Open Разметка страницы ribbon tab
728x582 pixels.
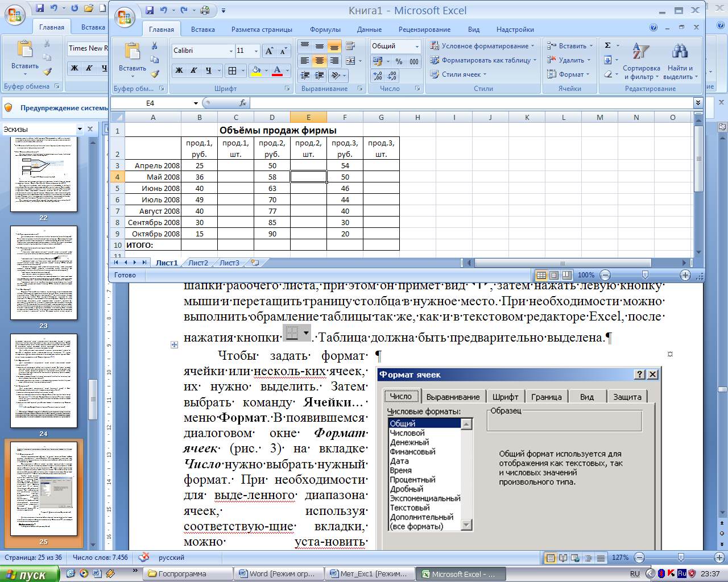point(262,30)
